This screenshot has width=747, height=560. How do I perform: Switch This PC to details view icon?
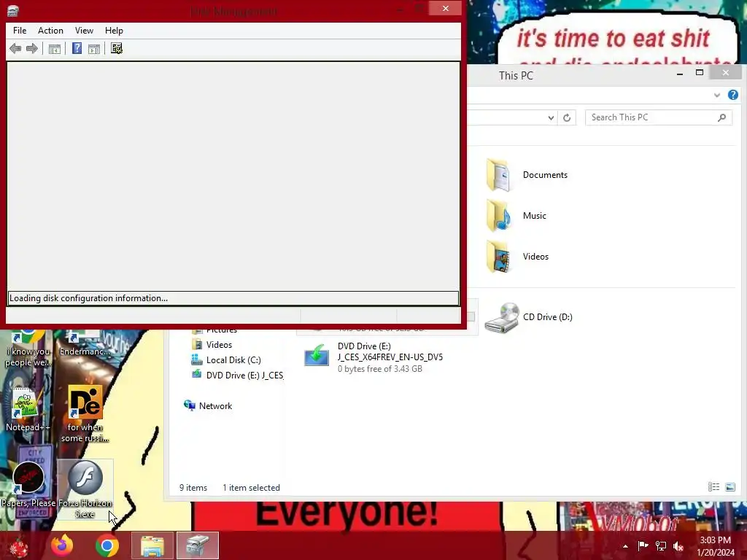coord(713,486)
